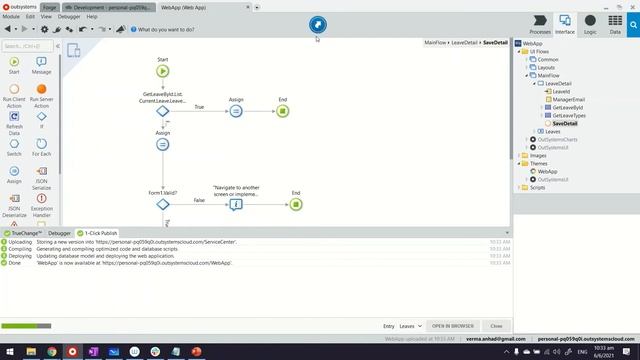Collapse the Themes folder
The height and width of the screenshot is (360, 640).
(x=519, y=164)
